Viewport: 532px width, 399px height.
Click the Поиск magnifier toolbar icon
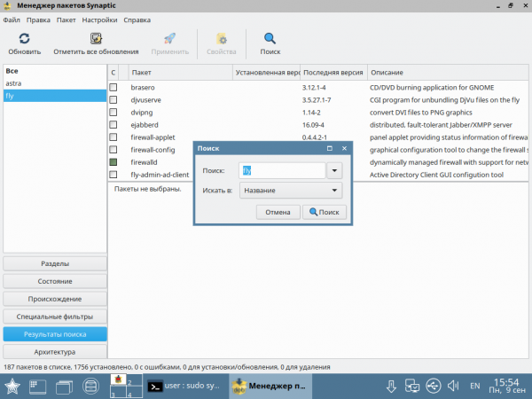click(x=270, y=39)
